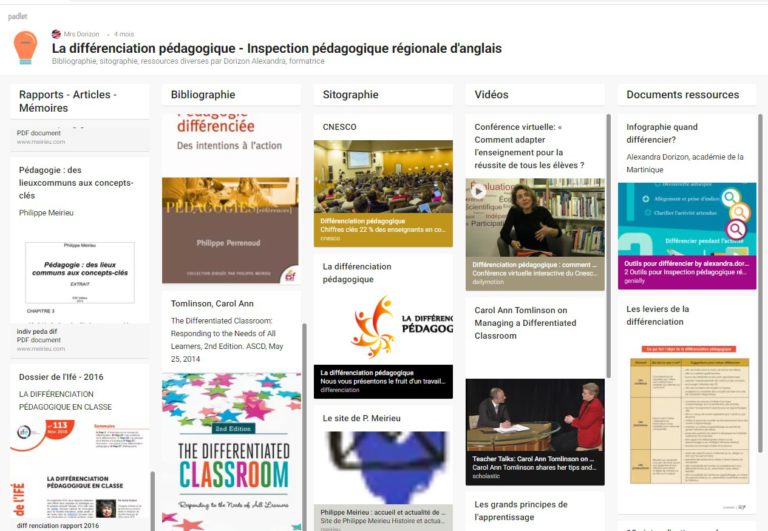Select the Sitographie column header

350,95
